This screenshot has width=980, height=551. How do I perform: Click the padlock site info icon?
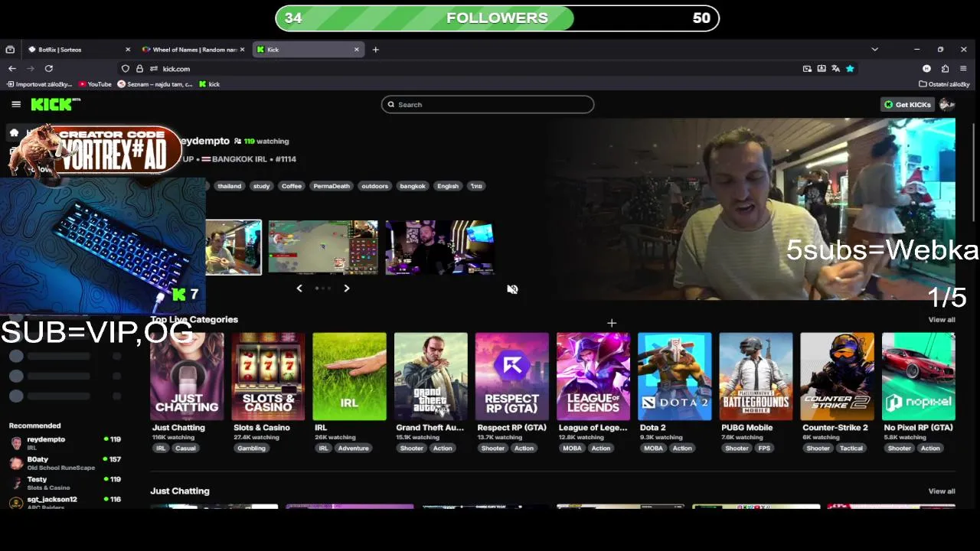[x=139, y=69]
